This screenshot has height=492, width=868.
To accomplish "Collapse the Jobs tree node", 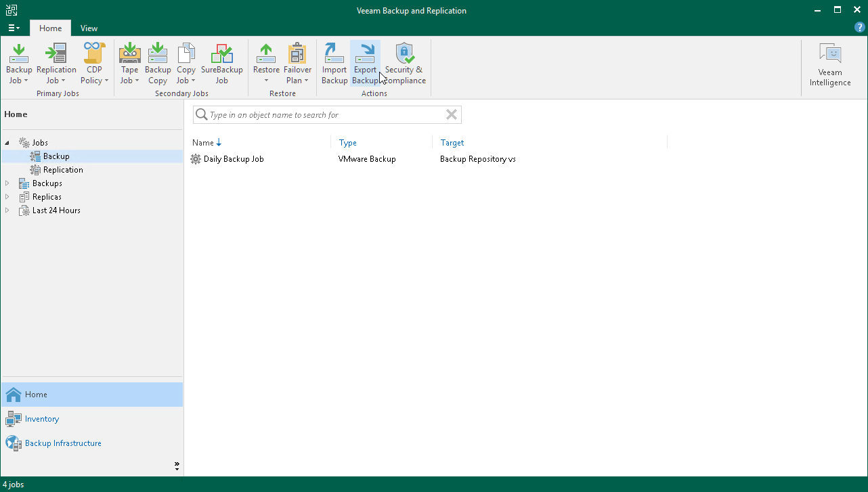I will pos(7,143).
